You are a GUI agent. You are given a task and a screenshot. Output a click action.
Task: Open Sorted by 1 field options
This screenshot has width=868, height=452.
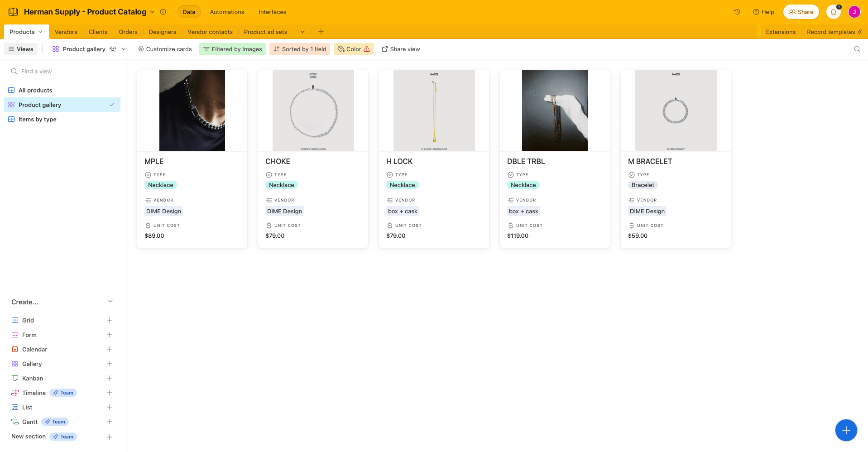coord(300,49)
